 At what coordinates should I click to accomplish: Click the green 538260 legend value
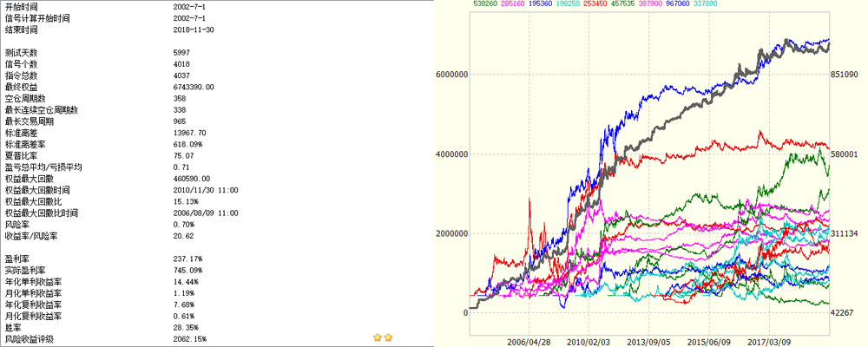[x=461, y=4]
